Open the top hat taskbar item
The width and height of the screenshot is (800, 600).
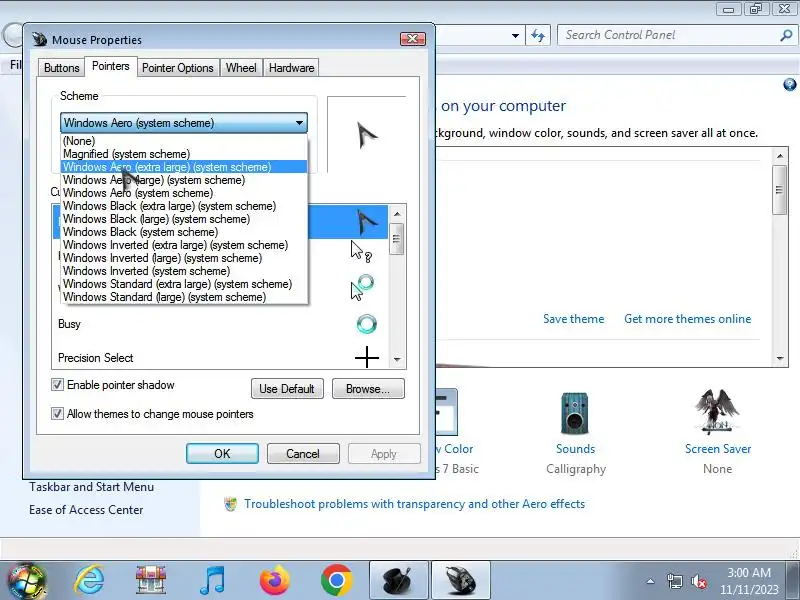pos(398,581)
